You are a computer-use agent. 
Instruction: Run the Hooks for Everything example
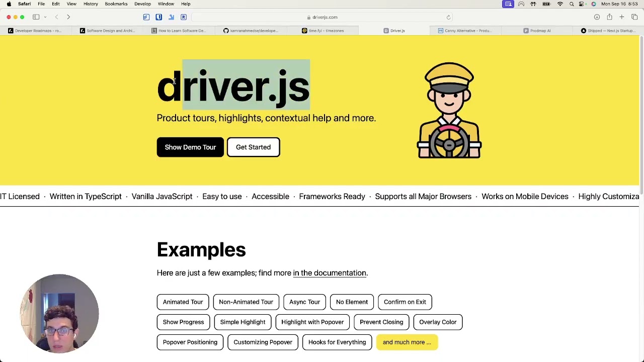tap(337, 342)
